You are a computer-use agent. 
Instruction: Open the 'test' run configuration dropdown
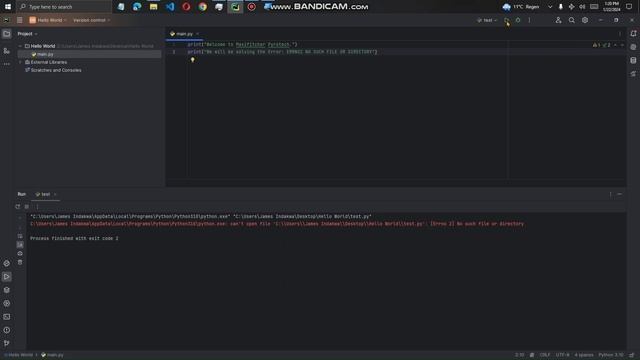(487, 20)
